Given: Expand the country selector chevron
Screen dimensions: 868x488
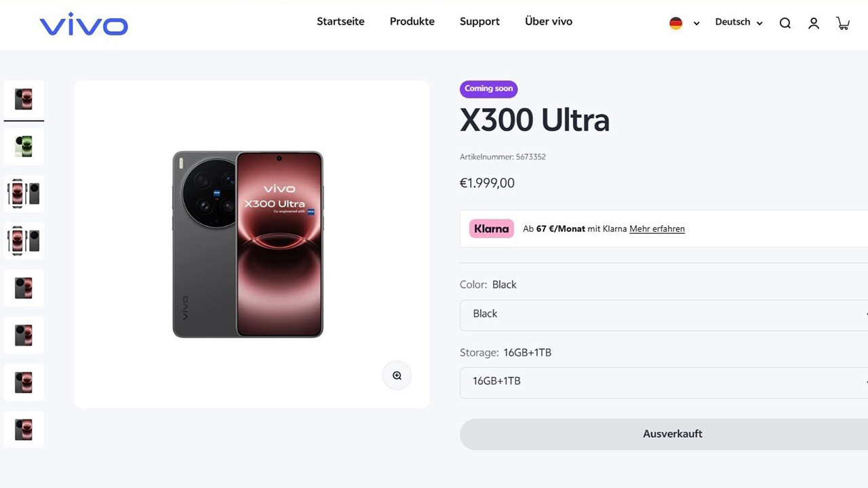Looking at the screenshot, I should [696, 24].
